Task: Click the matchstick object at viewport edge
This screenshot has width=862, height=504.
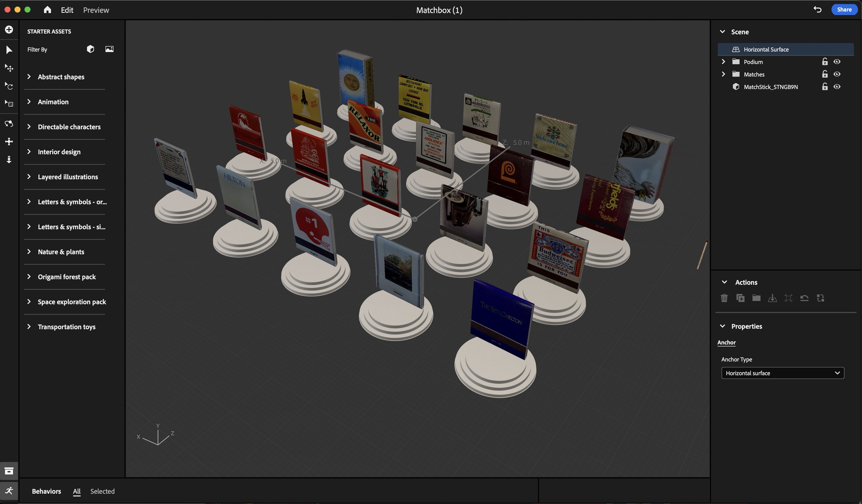Action: click(x=702, y=255)
